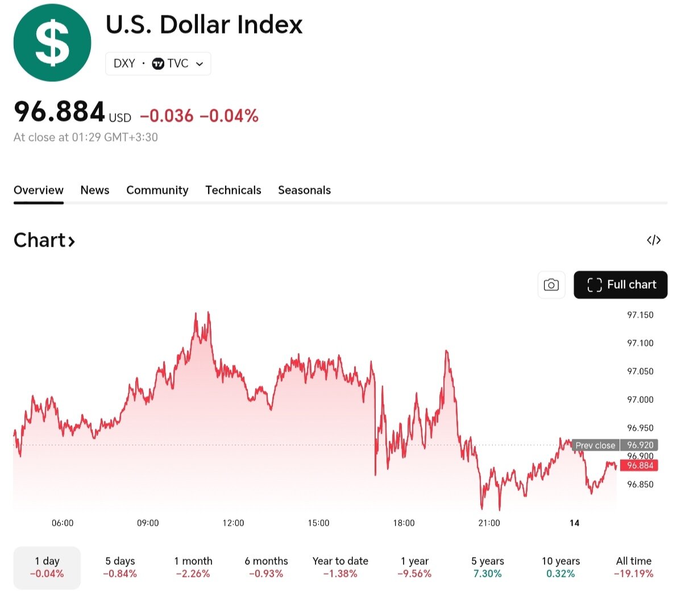Select the 1 day time range
The width and height of the screenshot is (681, 616).
[x=47, y=567]
